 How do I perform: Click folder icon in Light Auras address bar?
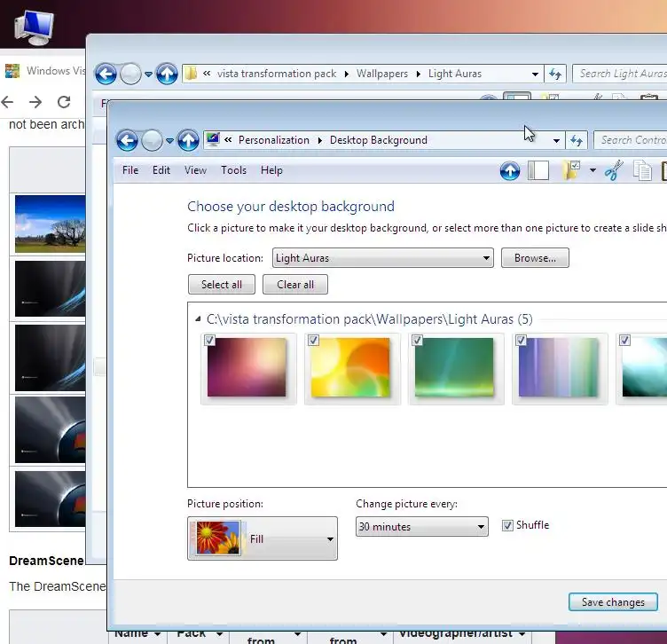(191, 74)
